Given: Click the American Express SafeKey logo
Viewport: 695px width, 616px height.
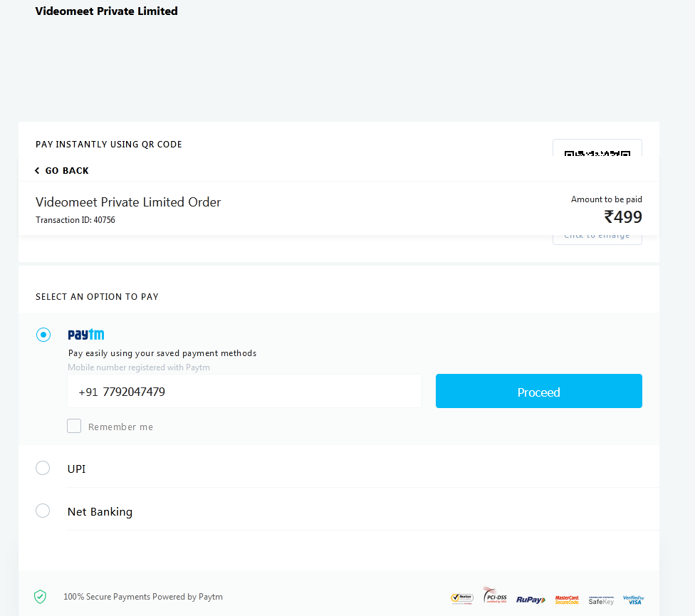Looking at the screenshot, I should tap(600, 600).
